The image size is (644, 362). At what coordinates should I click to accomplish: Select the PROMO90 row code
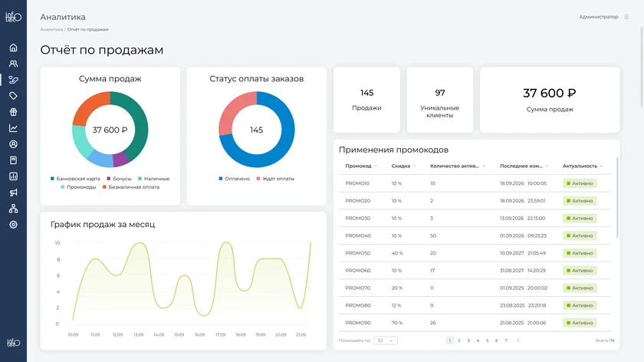coord(358,323)
